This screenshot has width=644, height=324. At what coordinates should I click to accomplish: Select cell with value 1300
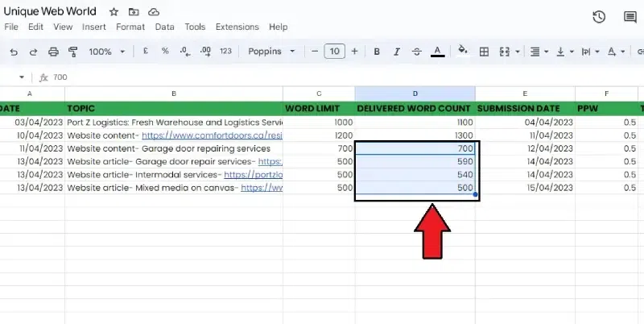click(x=415, y=135)
